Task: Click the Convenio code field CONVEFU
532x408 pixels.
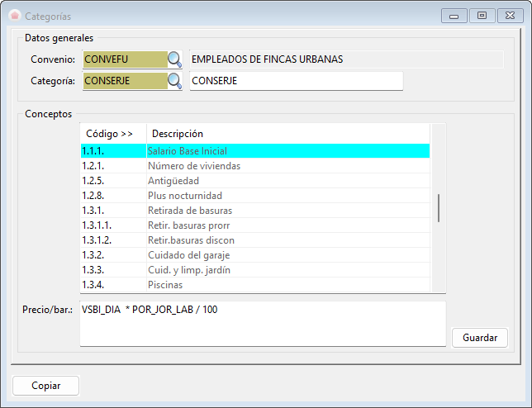Action: point(125,59)
